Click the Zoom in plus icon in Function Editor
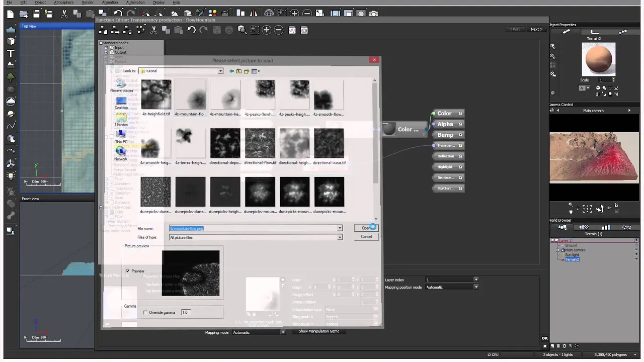 click(x=267, y=30)
